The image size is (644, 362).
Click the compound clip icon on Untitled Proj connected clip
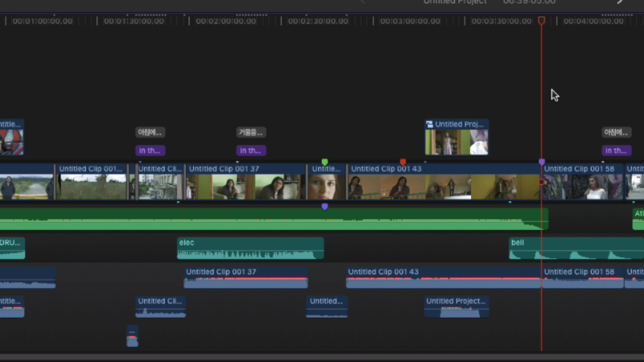pos(430,125)
